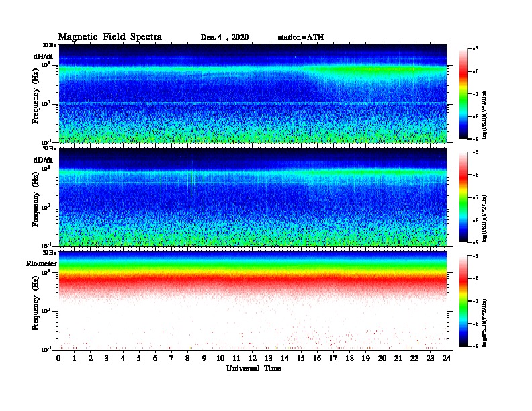Click the "-9" value on the dH/dt color bar
This screenshot has height=411, width=532.
pos(476,139)
